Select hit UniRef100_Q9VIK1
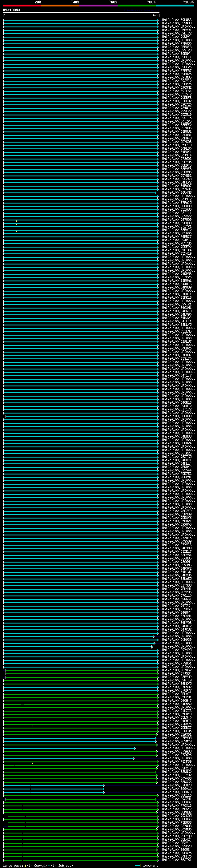 click(x=176, y=304)
